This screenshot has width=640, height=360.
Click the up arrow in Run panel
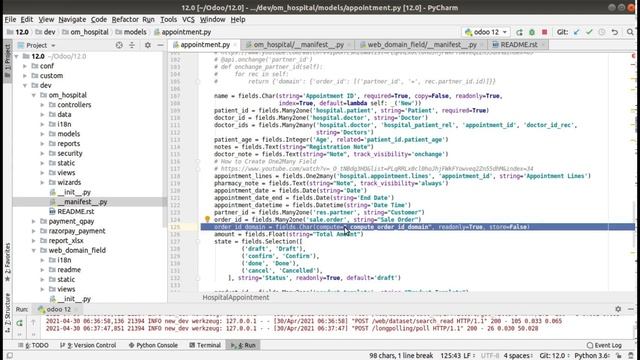33,323
